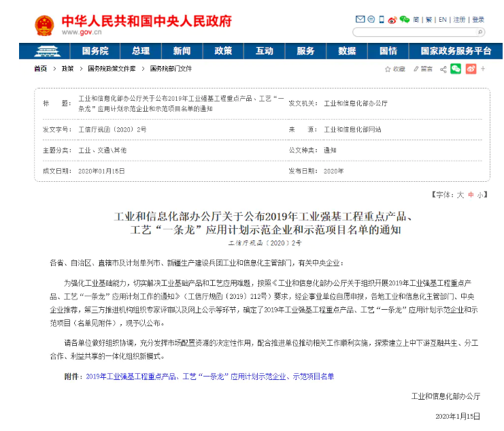The image size is (504, 431).
Task: Expand more share options plus icon
Action: tap(483, 69)
